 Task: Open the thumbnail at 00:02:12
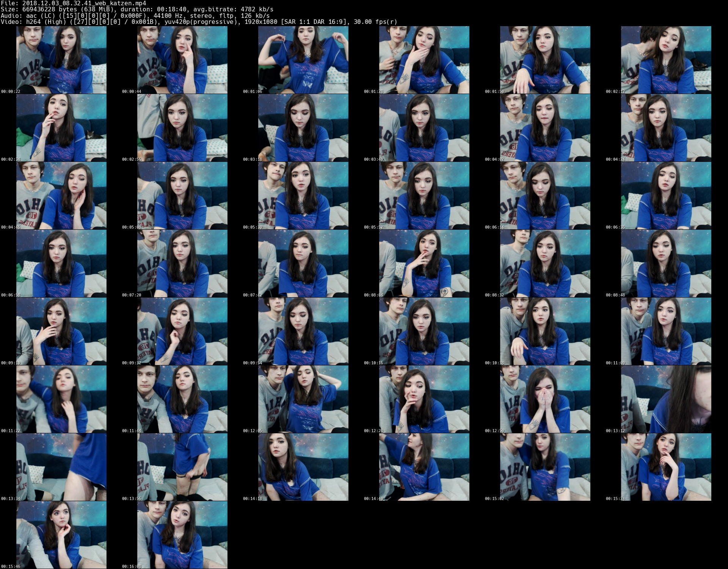tap(666, 60)
